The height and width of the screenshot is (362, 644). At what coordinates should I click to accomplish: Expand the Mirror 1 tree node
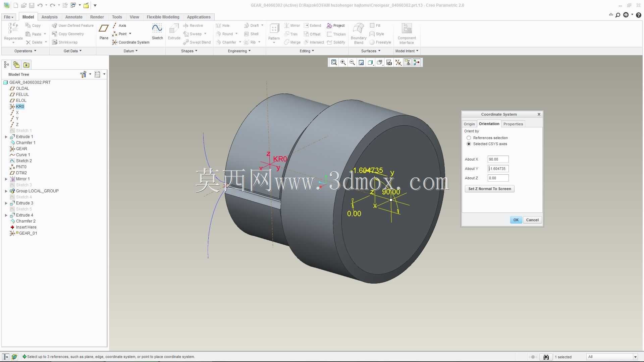pyautogui.click(x=6, y=179)
